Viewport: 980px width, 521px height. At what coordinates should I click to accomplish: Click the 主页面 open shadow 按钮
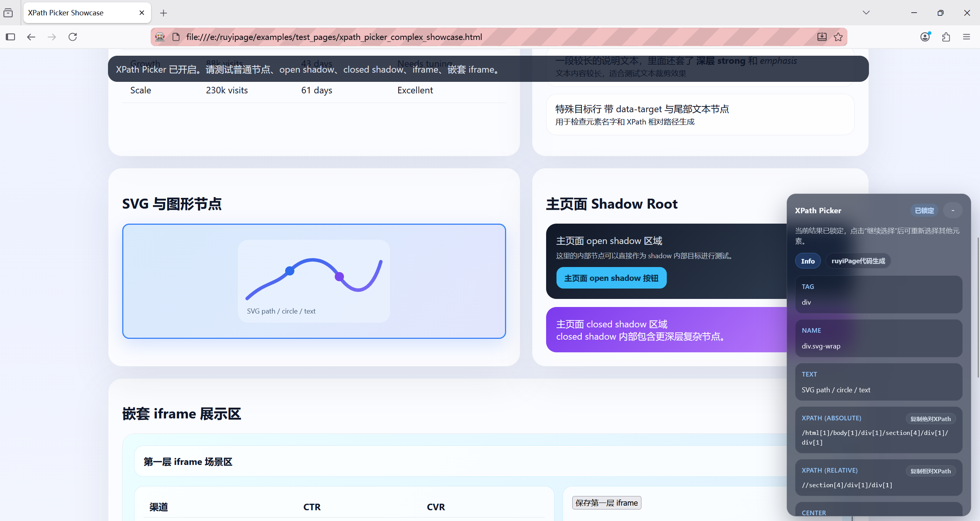click(611, 278)
